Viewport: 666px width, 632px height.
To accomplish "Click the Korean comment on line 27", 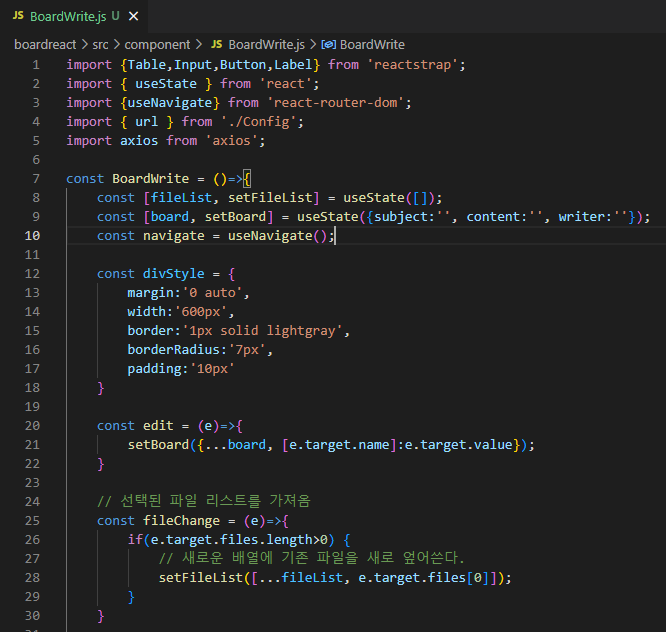I will [312, 558].
